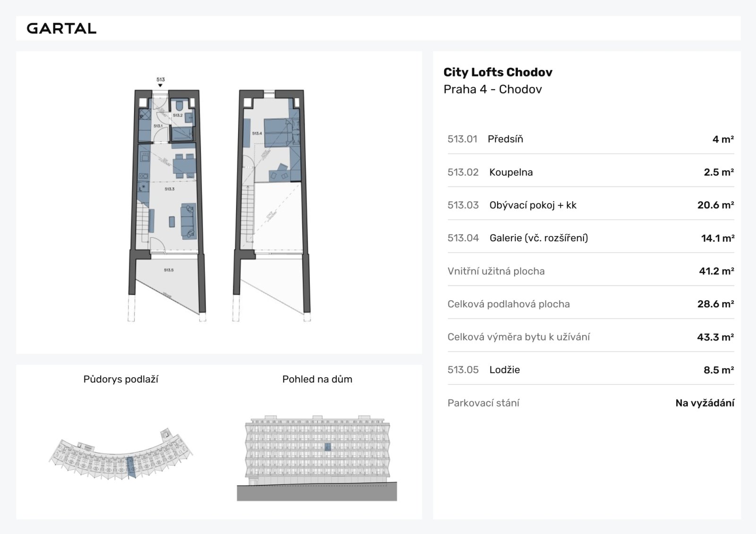The image size is (756, 534).
Task: Click the '28.6 m²' value
Action: tap(716, 304)
